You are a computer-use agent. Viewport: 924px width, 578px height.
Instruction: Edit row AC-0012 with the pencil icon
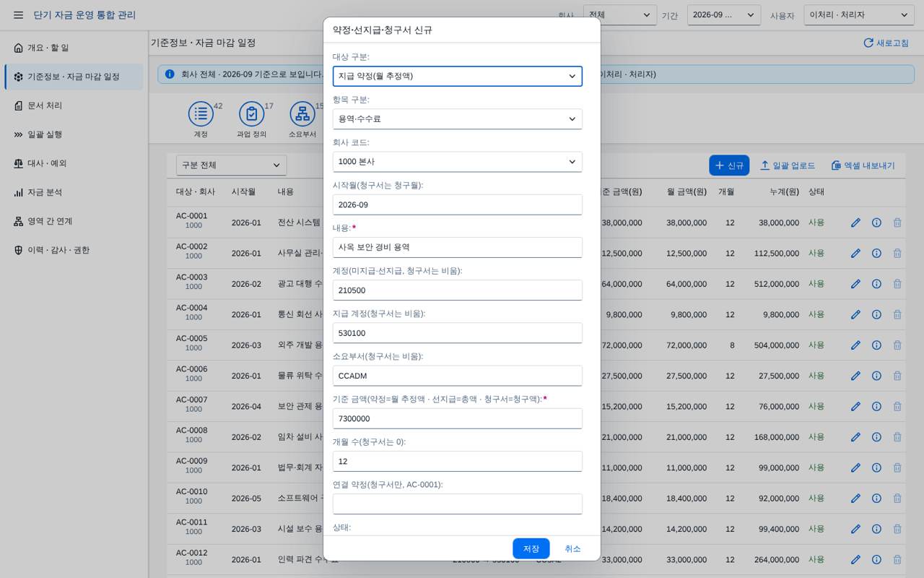tap(855, 559)
